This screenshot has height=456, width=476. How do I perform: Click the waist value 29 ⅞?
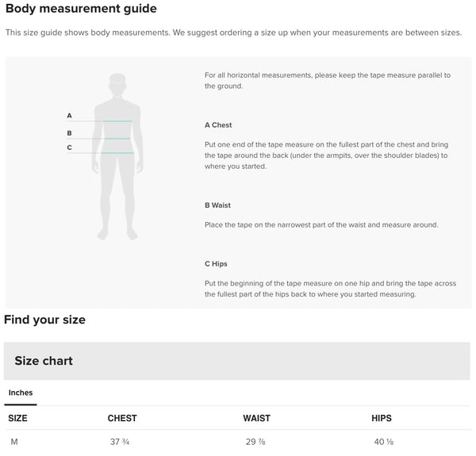pyautogui.click(x=255, y=442)
